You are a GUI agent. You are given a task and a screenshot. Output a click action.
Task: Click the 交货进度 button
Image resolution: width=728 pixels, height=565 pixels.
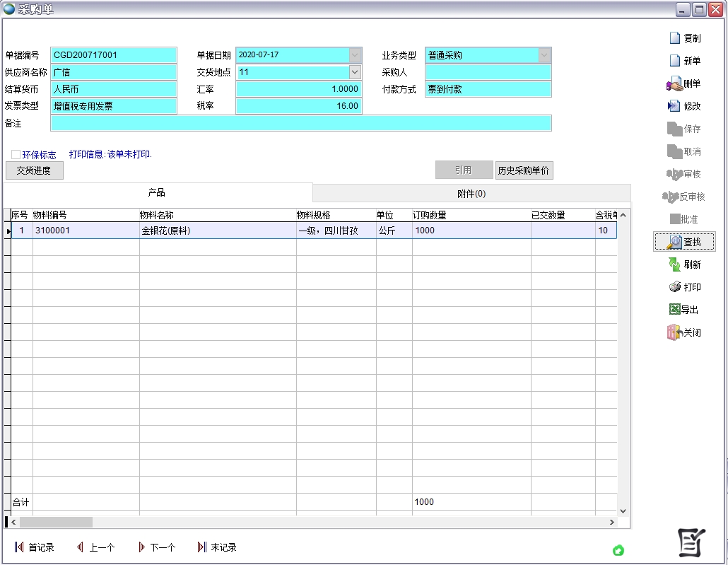pyautogui.click(x=34, y=170)
